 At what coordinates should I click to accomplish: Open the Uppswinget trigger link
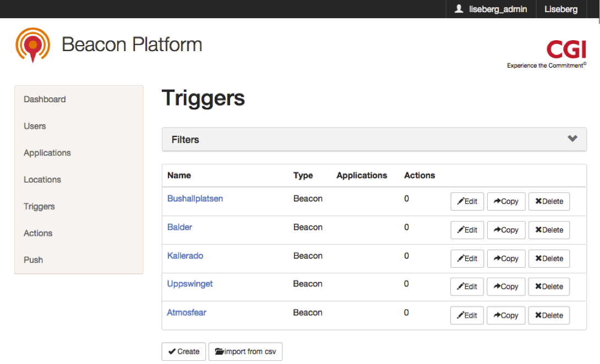[190, 284]
